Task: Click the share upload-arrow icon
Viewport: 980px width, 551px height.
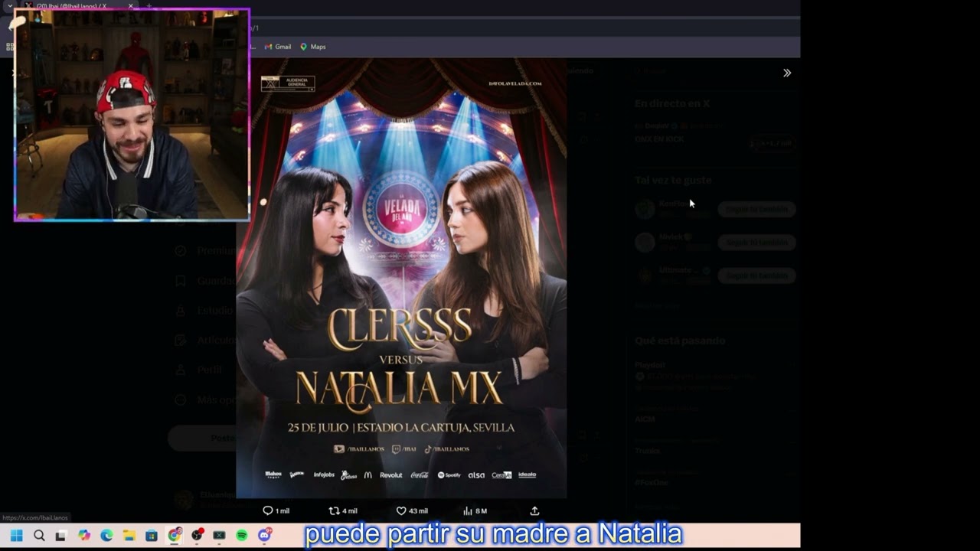Action: (534, 510)
